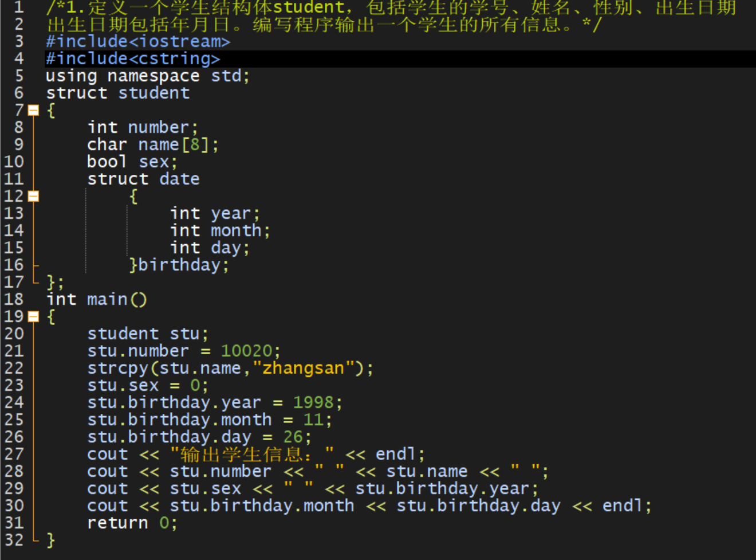
Task: Click 'using namespace std;' text
Action: click(x=148, y=76)
